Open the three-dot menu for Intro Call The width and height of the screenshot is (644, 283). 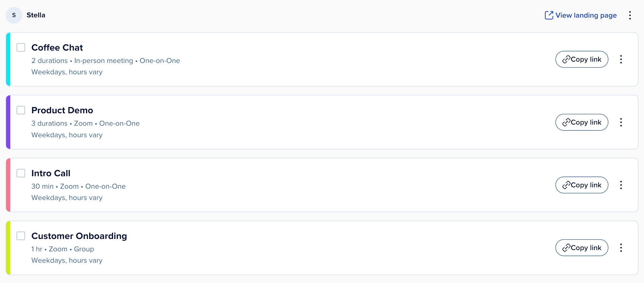tap(621, 185)
